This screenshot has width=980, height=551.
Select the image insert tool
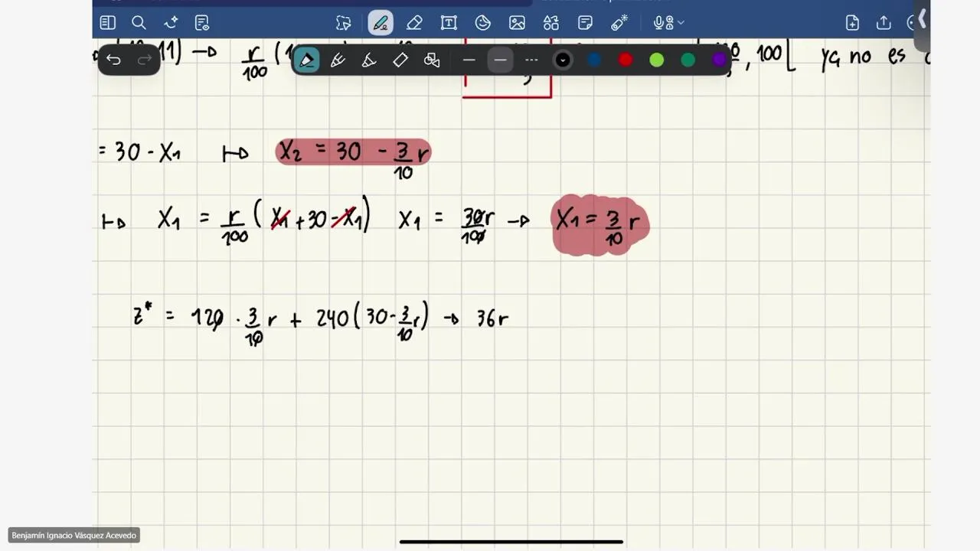[517, 23]
